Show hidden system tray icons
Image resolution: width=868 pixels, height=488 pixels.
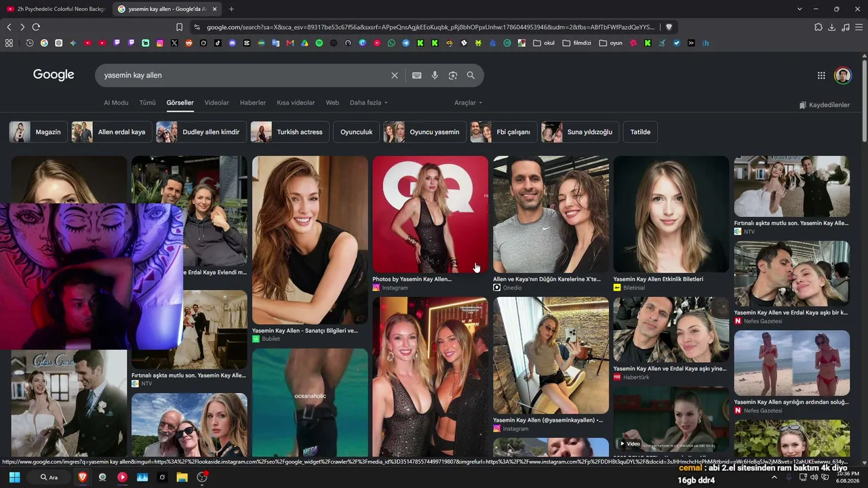(774, 477)
